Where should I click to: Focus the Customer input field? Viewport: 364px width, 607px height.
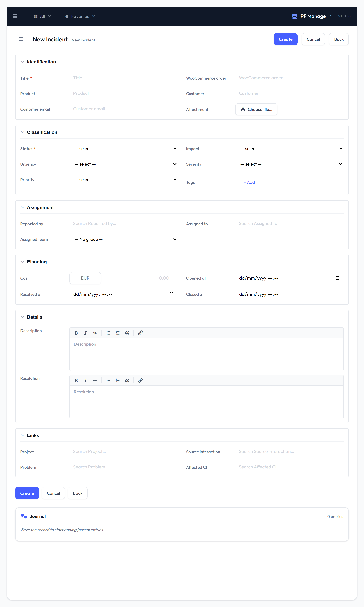290,93
